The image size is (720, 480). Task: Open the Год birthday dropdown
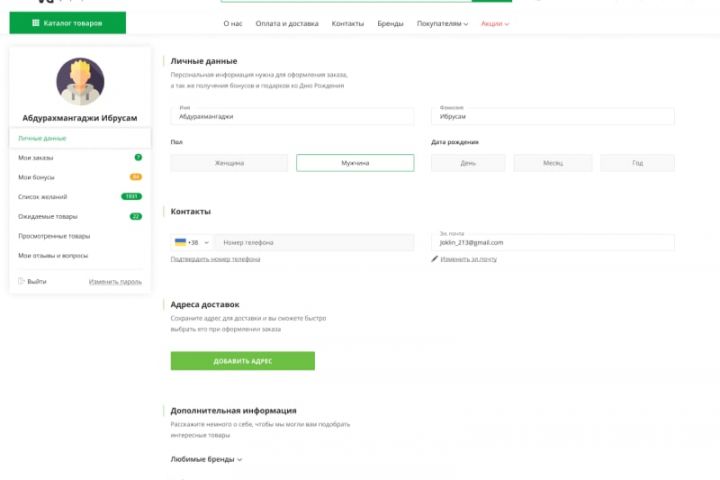pyautogui.click(x=637, y=163)
